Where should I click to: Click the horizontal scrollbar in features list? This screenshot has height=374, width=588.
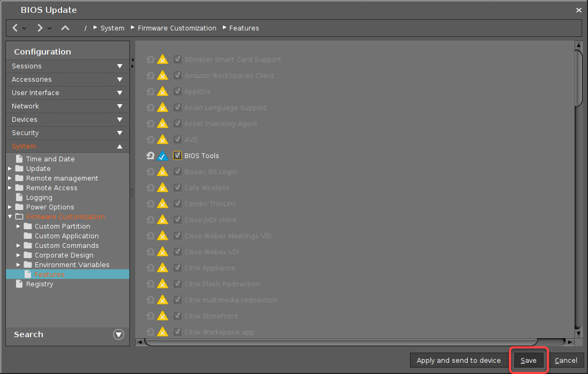[x=341, y=342]
